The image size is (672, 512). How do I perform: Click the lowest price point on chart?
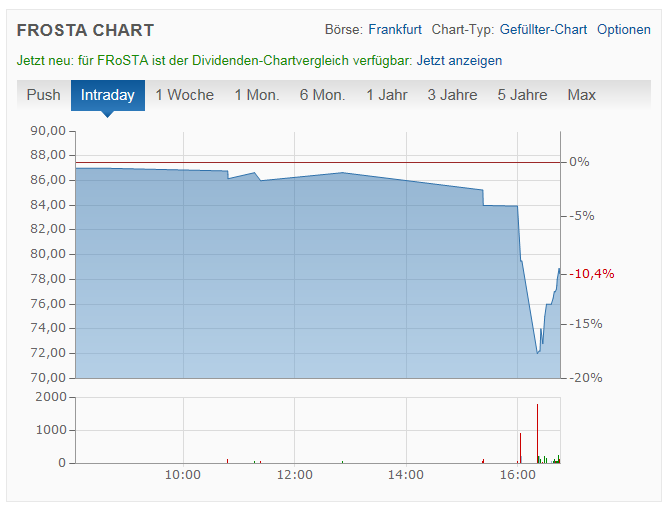click(x=537, y=352)
